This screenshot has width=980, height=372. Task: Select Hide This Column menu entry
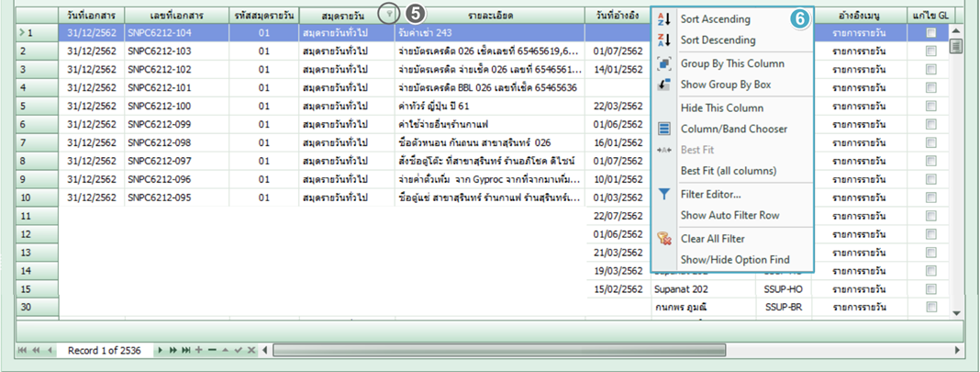pyautogui.click(x=721, y=108)
